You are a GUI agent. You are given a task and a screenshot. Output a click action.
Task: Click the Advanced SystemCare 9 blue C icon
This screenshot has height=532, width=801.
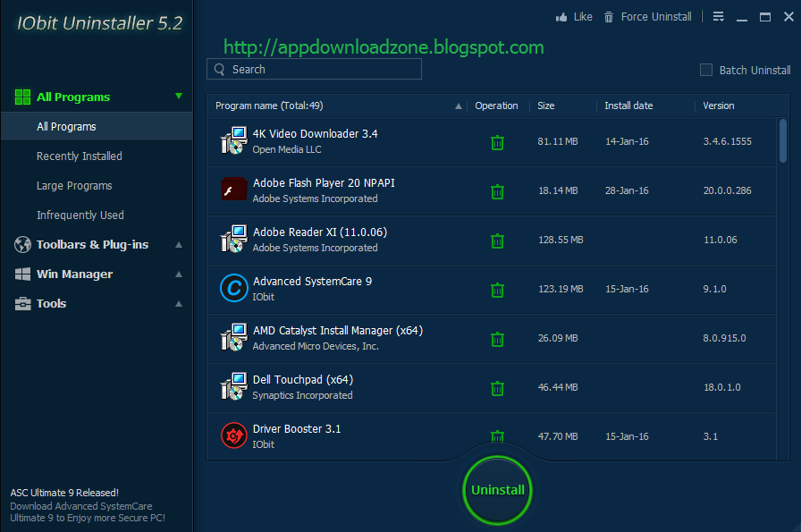pos(233,288)
